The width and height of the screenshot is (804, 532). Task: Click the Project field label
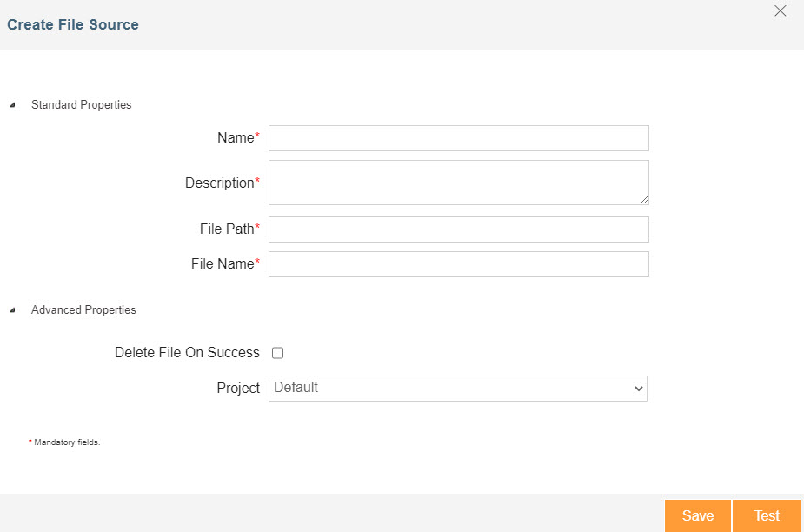pos(238,389)
